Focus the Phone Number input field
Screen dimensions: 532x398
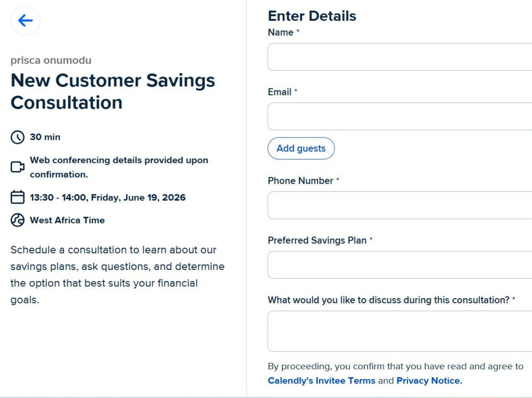400,205
